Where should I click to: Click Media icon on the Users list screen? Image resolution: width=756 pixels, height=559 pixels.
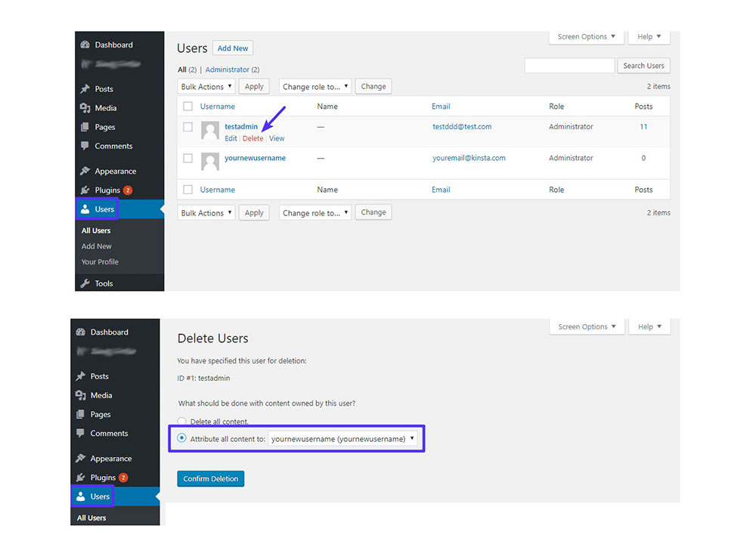click(85, 108)
